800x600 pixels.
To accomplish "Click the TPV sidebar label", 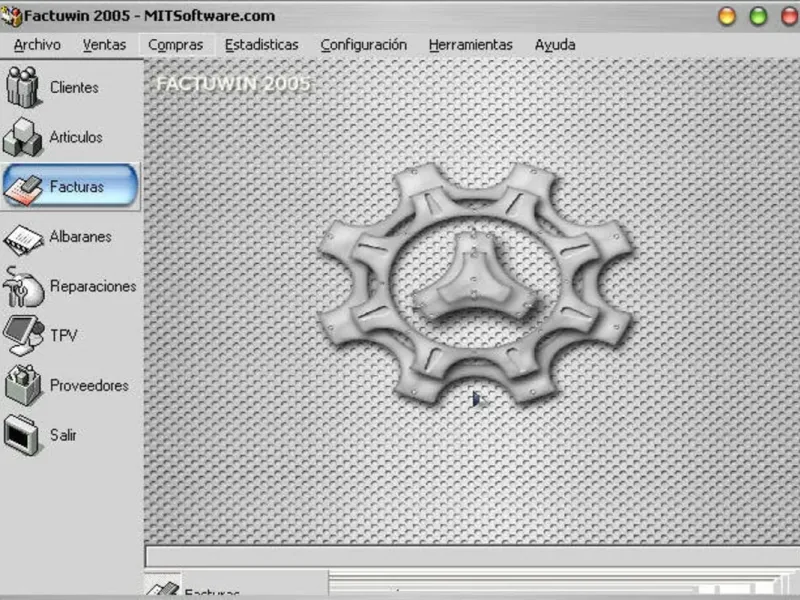I will click(64, 335).
